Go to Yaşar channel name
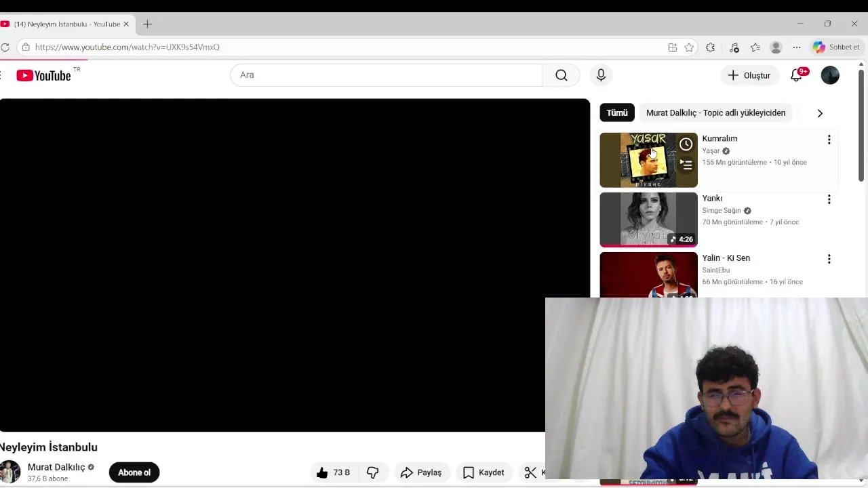This screenshot has height=488, width=868. (711, 151)
